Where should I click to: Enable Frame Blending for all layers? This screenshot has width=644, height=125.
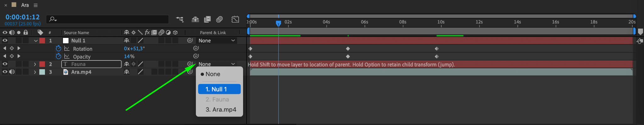click(207, 19)
